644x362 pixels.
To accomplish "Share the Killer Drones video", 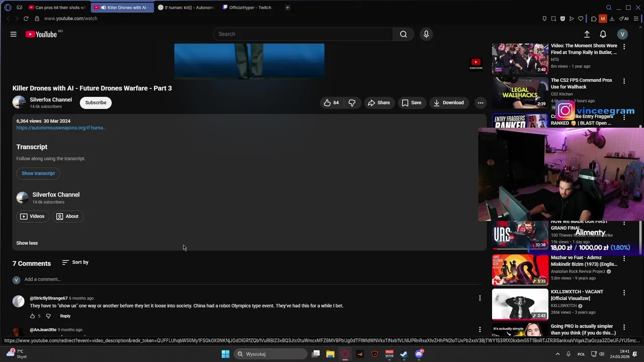I will coord(379,103).
